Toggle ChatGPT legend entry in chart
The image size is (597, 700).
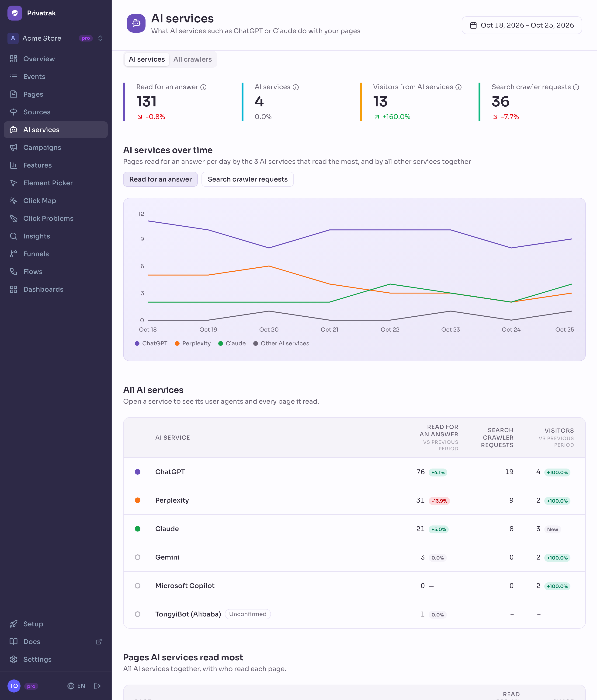pyautogui.click(x=151, y=343)
